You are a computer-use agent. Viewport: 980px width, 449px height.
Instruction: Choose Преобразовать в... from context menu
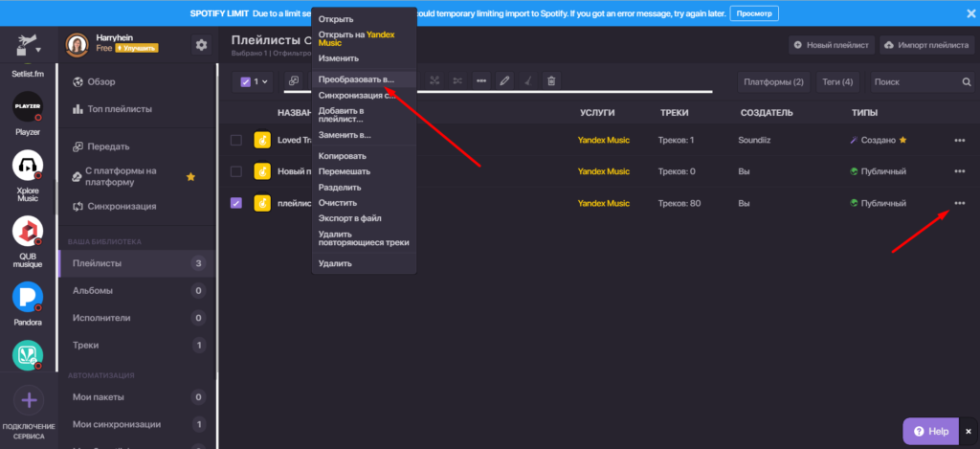click(x=355, y=79)
